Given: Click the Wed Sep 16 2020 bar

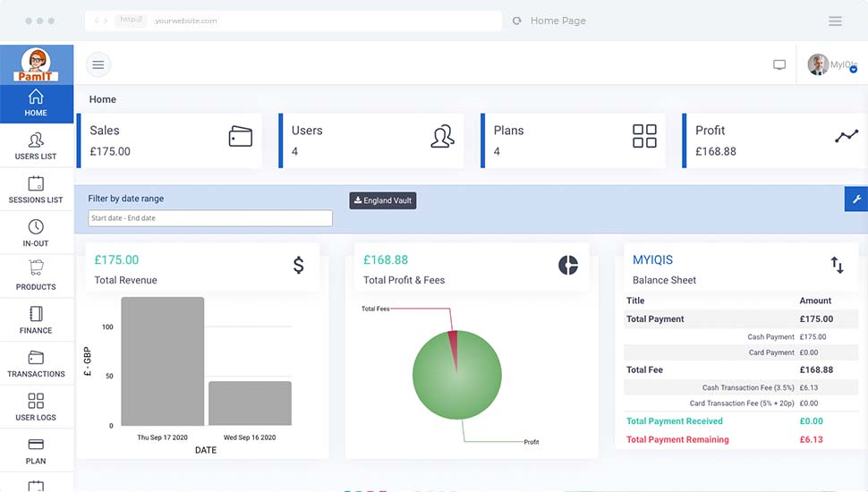Looking at the screenshot, I should (251, 403).
